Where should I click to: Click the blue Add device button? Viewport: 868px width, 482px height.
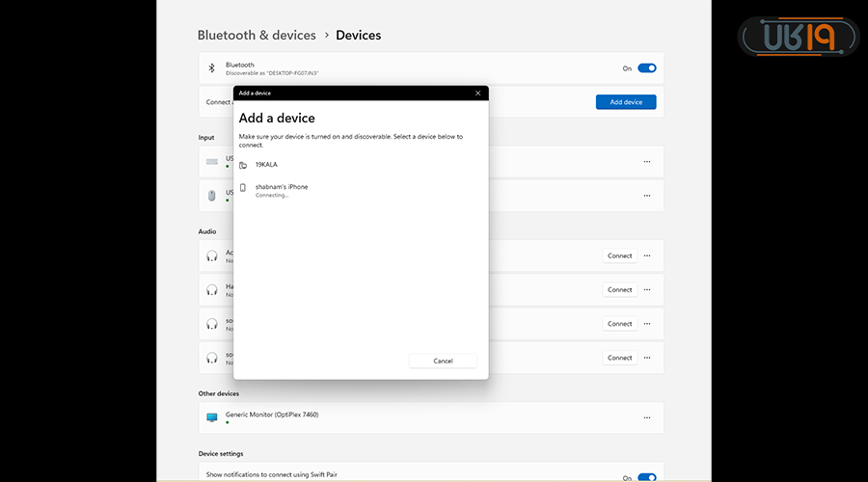point(626,102)
